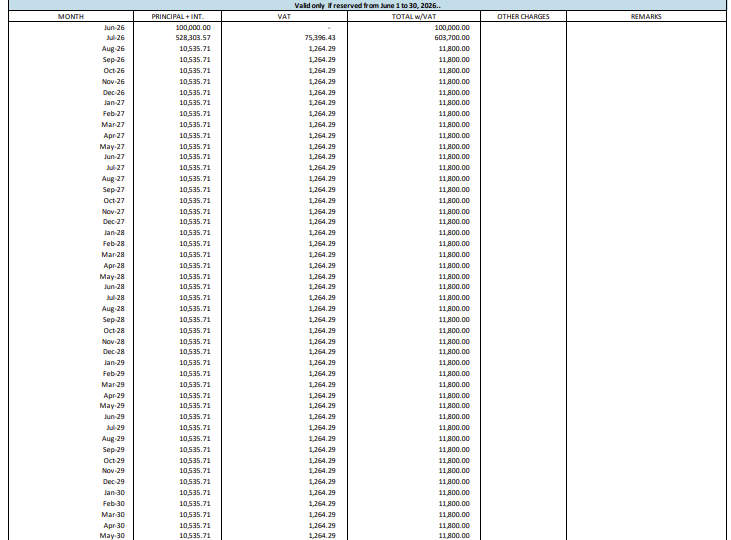
Task: Click the Nov-28 month cell
Action: pos(113,342)
